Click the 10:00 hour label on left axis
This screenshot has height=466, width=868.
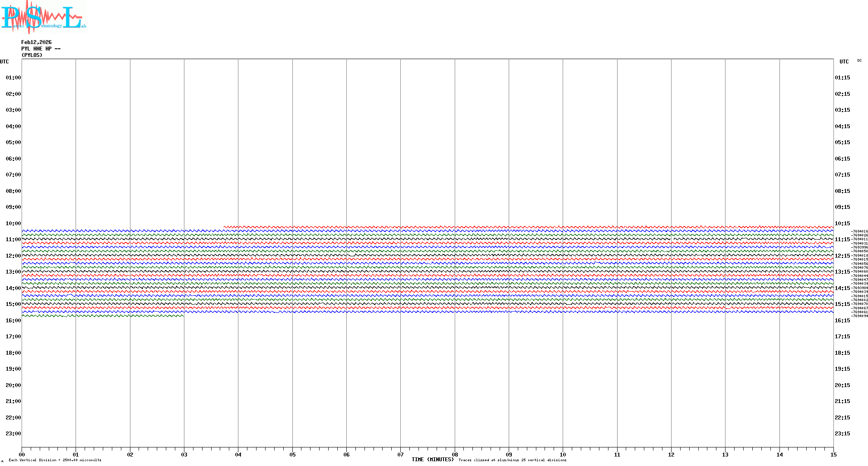point(13,224)
